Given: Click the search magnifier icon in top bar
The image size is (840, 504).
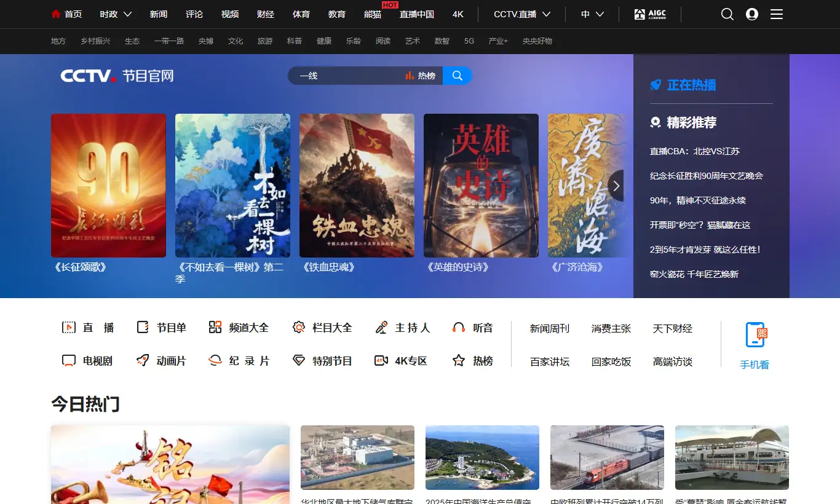Looking at the screenshot, I should 727,14.
